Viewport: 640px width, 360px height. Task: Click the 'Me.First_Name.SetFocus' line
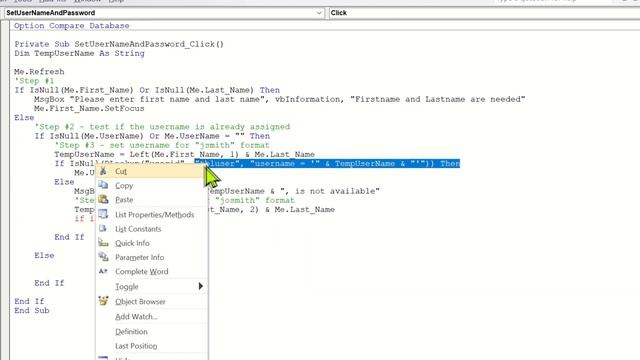89,109
